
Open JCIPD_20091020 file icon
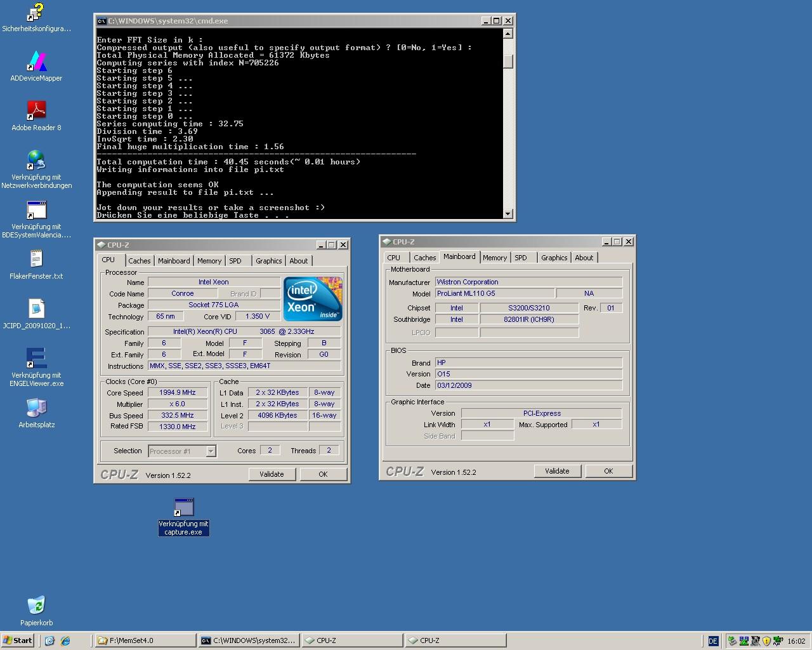(x=36, y=308)
